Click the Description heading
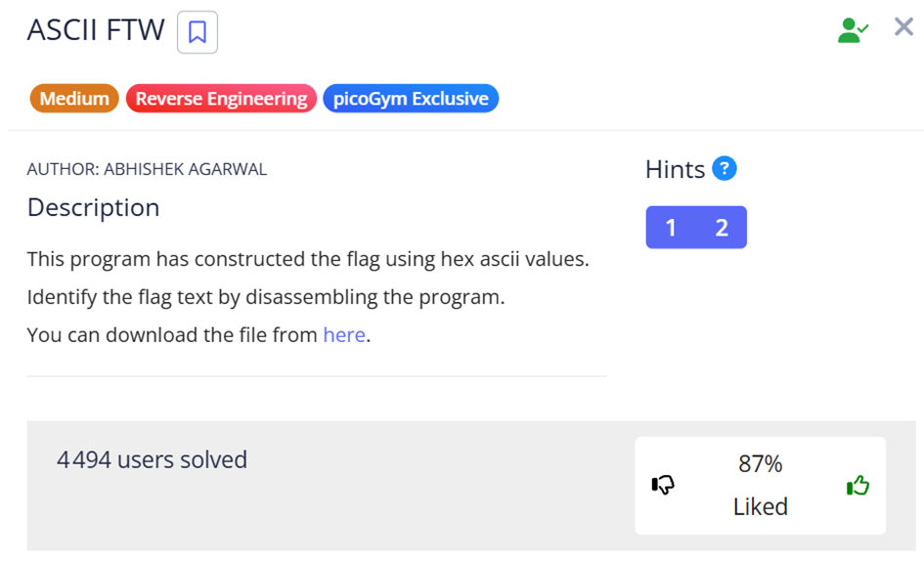This screenshot has height=562, width=924. coord(93,207)
